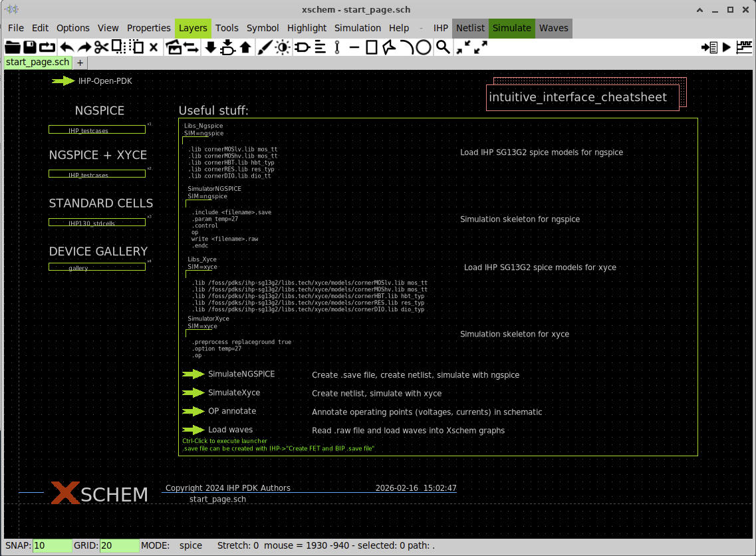Click the magnifier zoom icon
The image size is (756, 556).
tap(442, 47)
